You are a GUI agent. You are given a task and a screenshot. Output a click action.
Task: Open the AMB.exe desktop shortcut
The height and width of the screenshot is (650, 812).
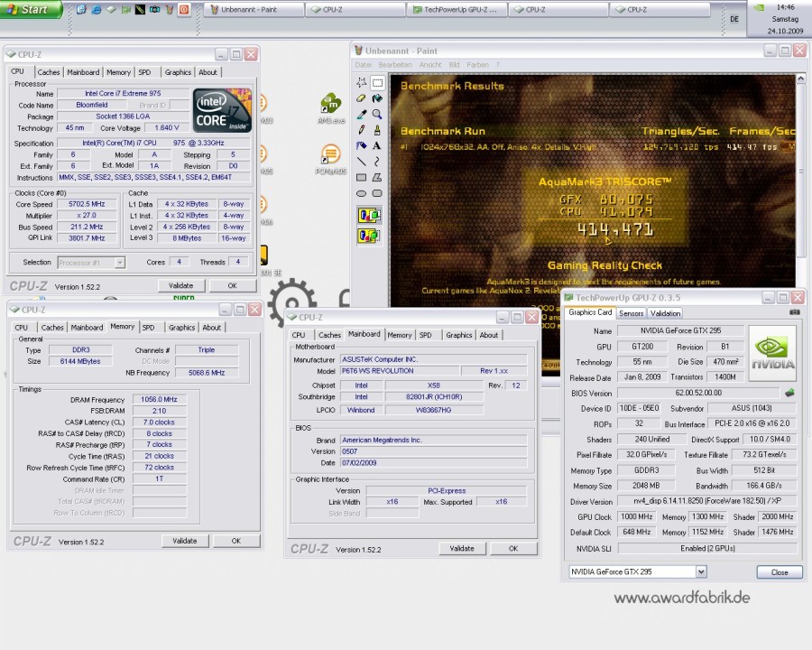point(331,108)
